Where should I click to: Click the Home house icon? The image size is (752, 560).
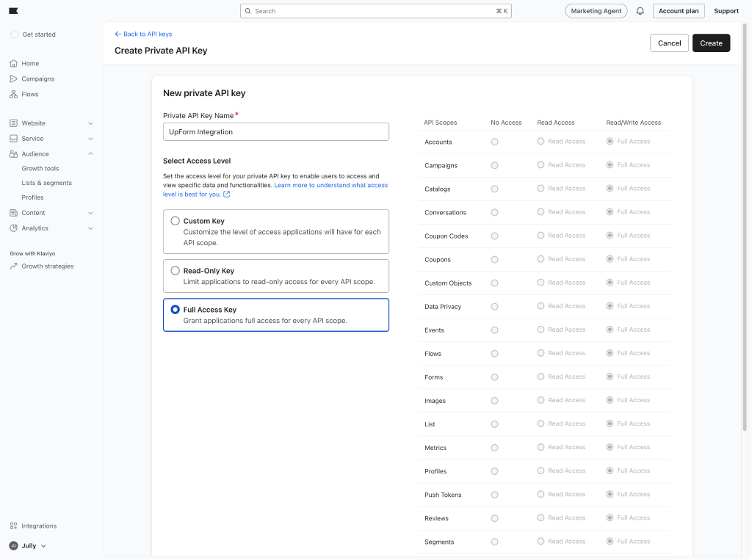[x=13, y=63]
